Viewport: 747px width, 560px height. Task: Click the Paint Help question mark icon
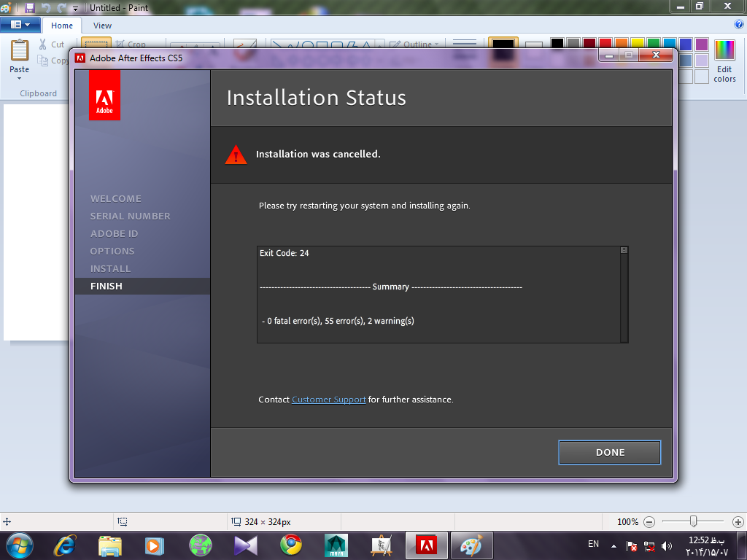[739, 24]
